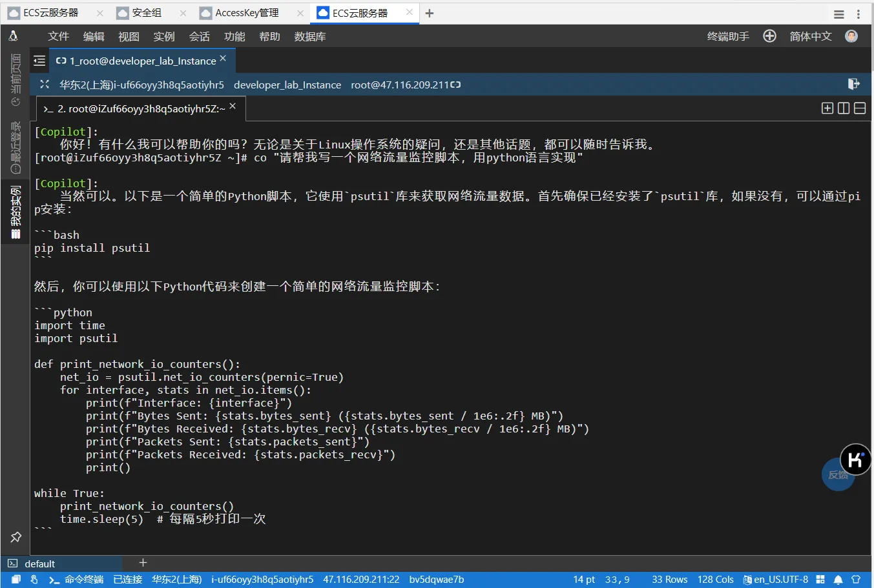
Task: Click the grid layout icon in the status bar
Action: pyautogui.click(x=820, y=580)
